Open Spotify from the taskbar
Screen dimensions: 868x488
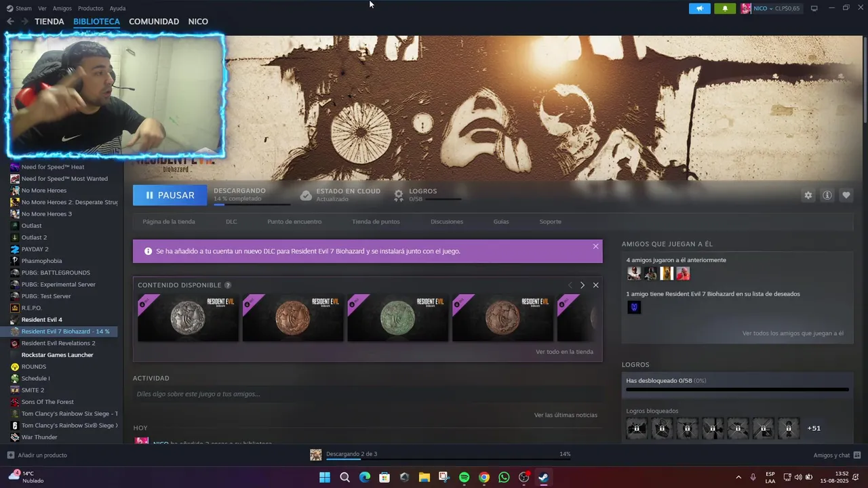[464, 477]
